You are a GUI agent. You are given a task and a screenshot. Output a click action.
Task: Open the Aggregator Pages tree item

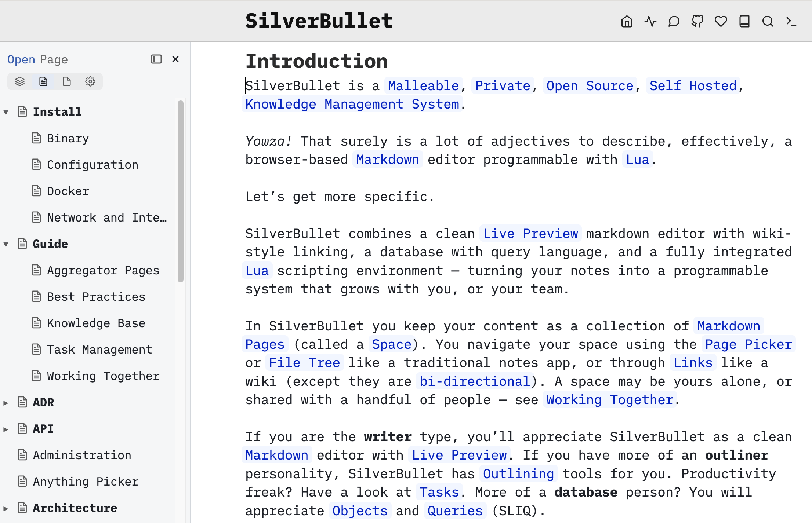[103, 270]
